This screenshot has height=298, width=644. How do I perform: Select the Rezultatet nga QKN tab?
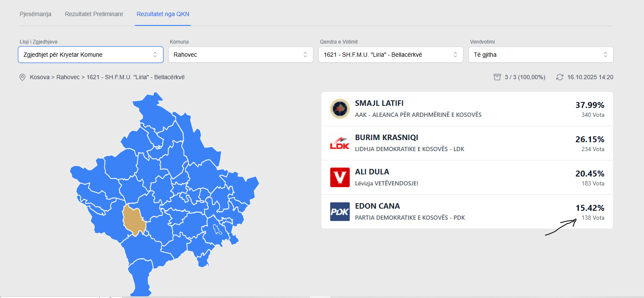coord(163,14)
